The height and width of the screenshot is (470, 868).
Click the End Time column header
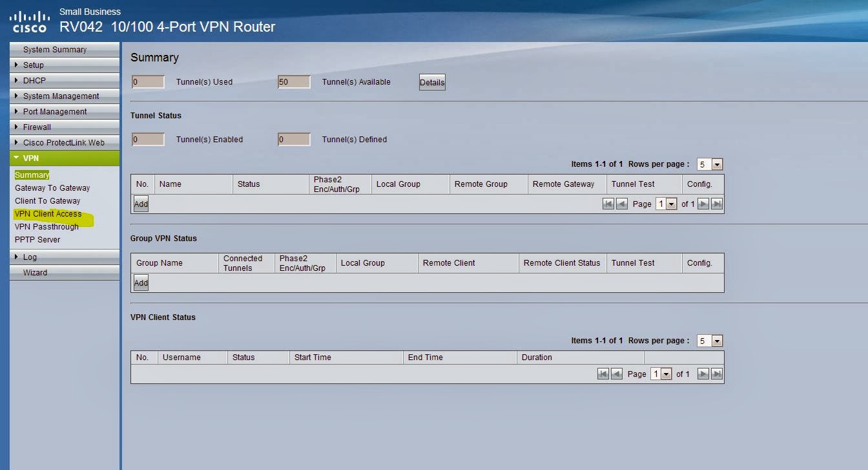click(x=460, y=357)
